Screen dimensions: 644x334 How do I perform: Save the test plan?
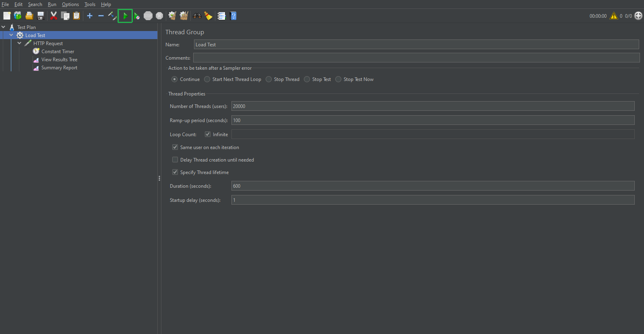click(x=41, y=16)
